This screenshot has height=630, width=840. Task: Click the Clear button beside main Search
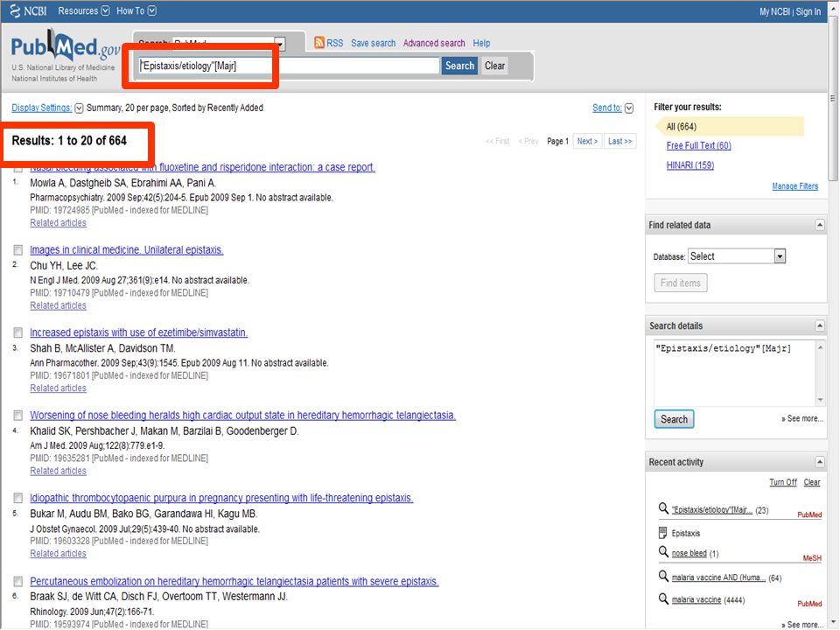[495, 66]
